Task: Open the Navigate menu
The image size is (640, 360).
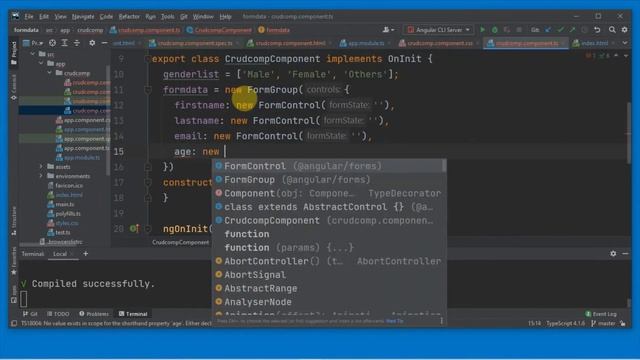Action: [83, 17]
